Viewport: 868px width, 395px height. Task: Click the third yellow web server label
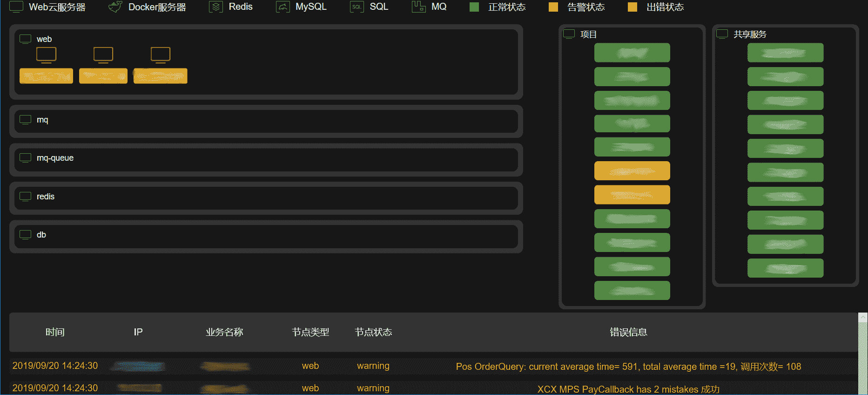point(161,76)
